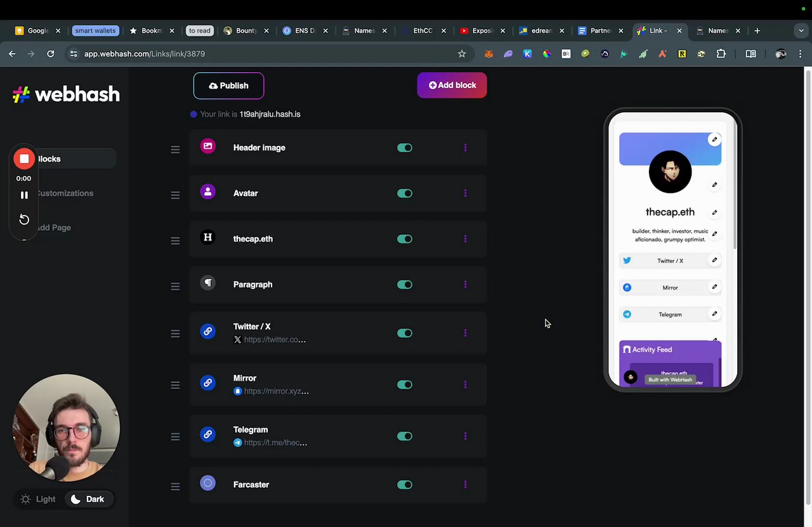The width and height of the screenshot is (812, 527).
Task: Select the Dark theme button
Action: 88,499
